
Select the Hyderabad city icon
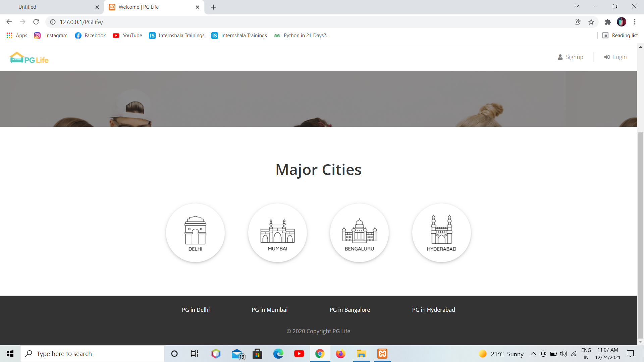click(441, 233)
